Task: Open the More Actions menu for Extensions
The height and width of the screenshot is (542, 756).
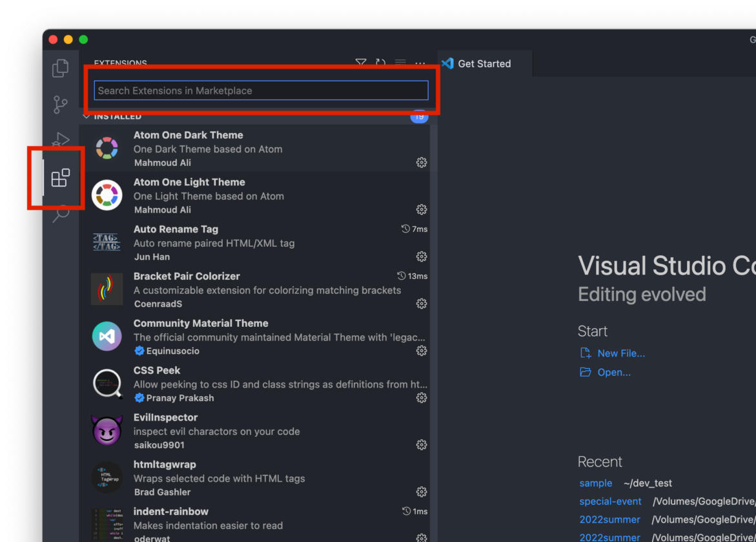Action: pyautogui.click(x=420, y=63)
